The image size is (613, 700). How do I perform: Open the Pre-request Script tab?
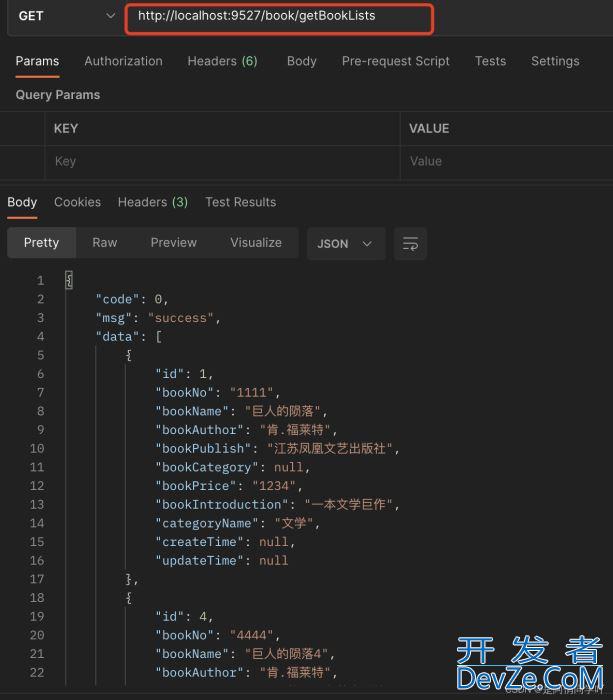[x=396, y=61]
